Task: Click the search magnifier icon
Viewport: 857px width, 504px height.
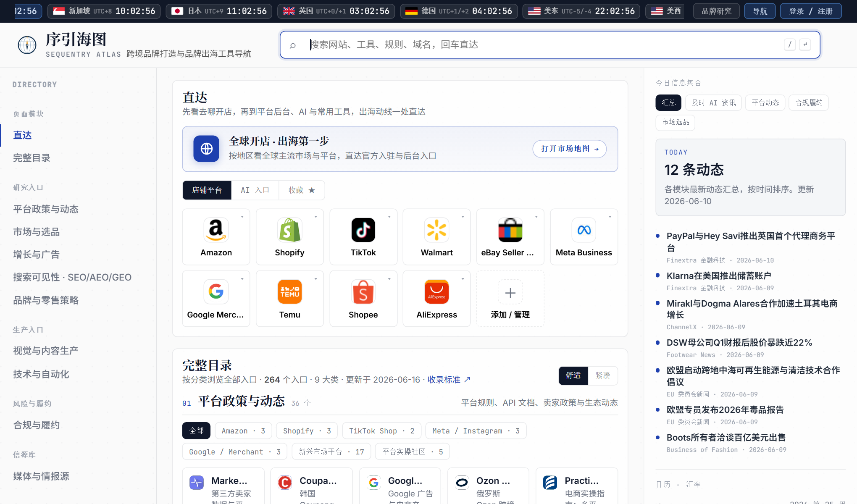Action: coord(293,45)
